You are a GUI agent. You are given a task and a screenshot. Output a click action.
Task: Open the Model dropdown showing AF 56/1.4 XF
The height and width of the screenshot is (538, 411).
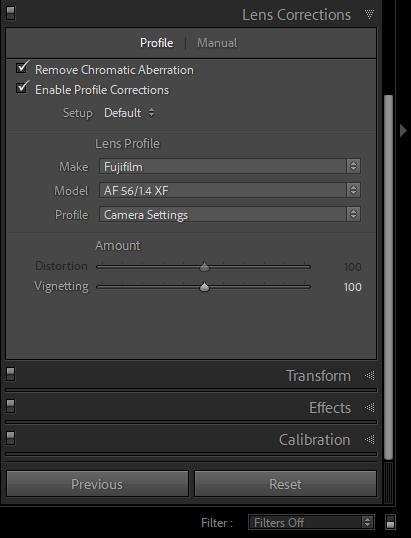[x=230, y=190]
